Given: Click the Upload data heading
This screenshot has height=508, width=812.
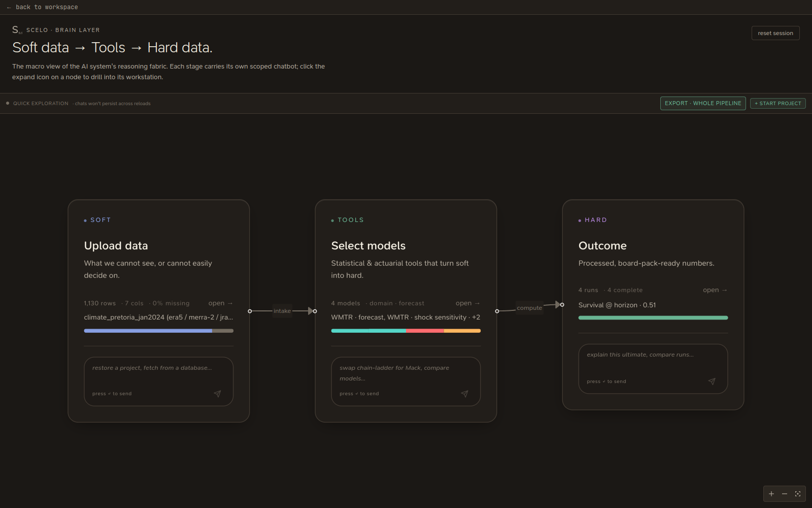Looking at the screenshot, I should (116, 246).
